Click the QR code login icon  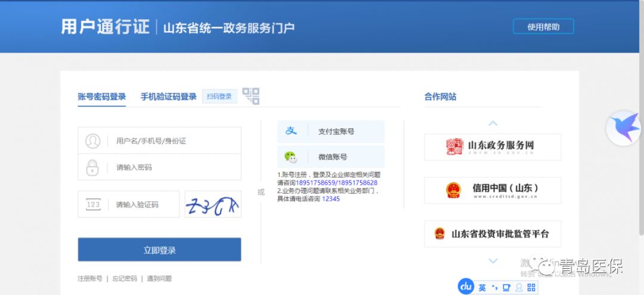(251, 96)
